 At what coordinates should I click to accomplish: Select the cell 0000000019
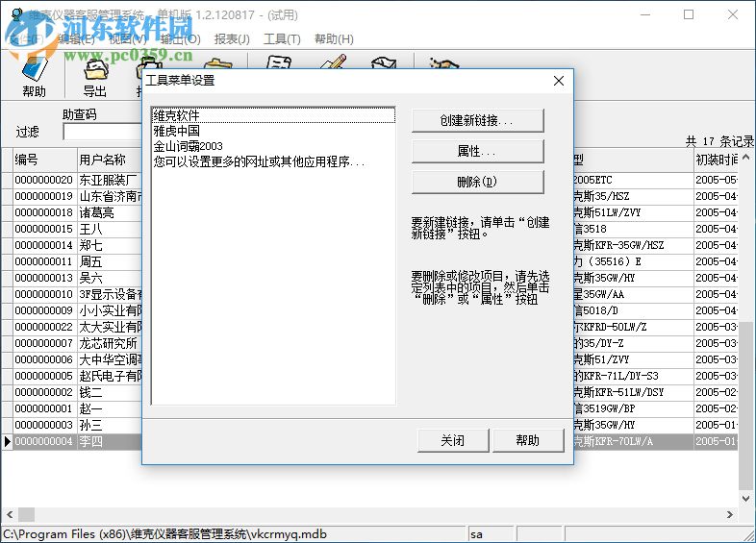44,197
